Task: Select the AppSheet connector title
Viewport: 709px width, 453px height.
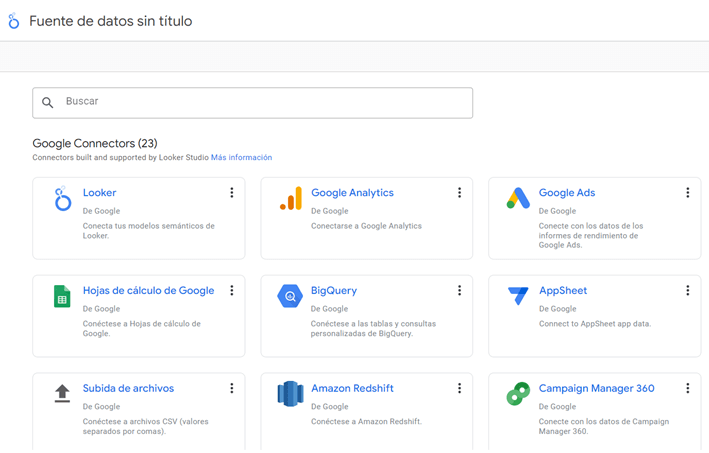Action: coord(563,290)
